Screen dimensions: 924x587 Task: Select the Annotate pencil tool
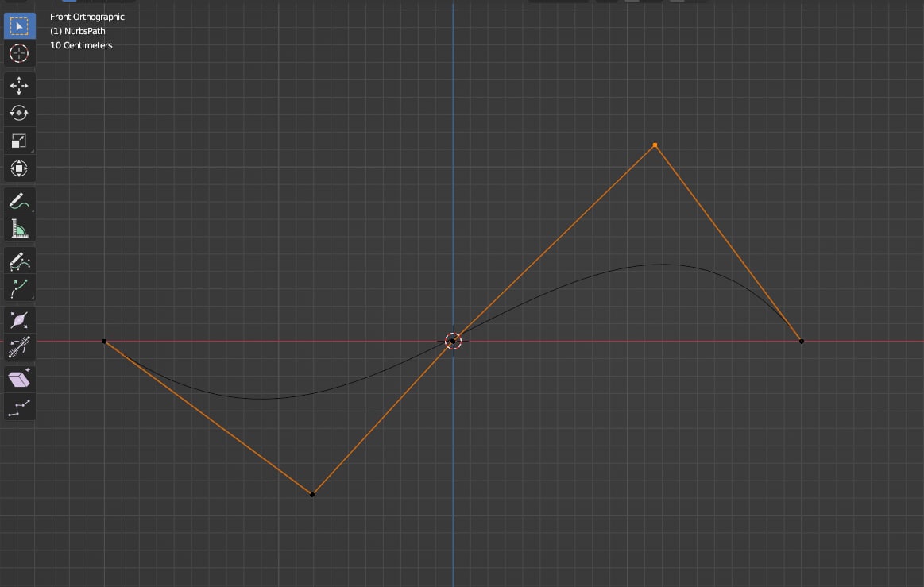(19, 201)
